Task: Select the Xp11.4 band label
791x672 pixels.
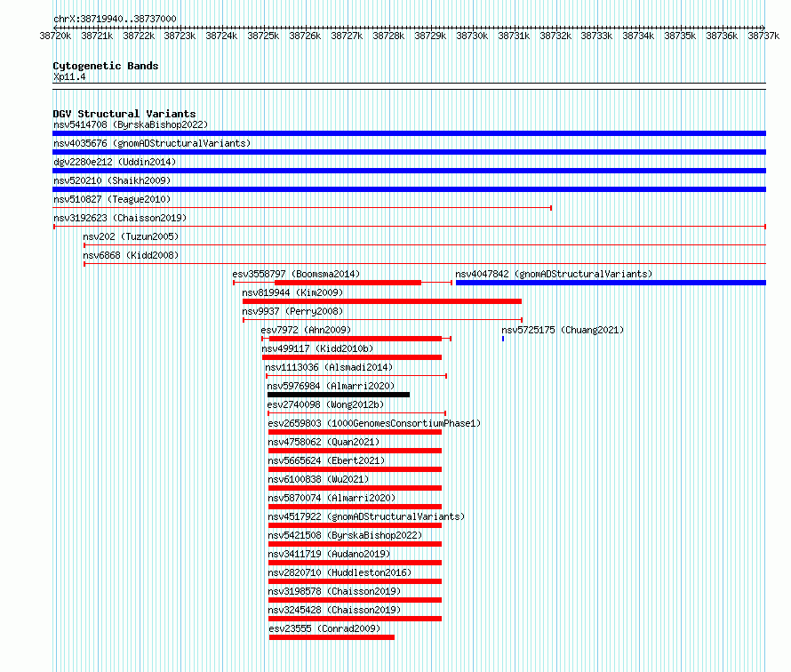Action: click(x=69, y=76)
